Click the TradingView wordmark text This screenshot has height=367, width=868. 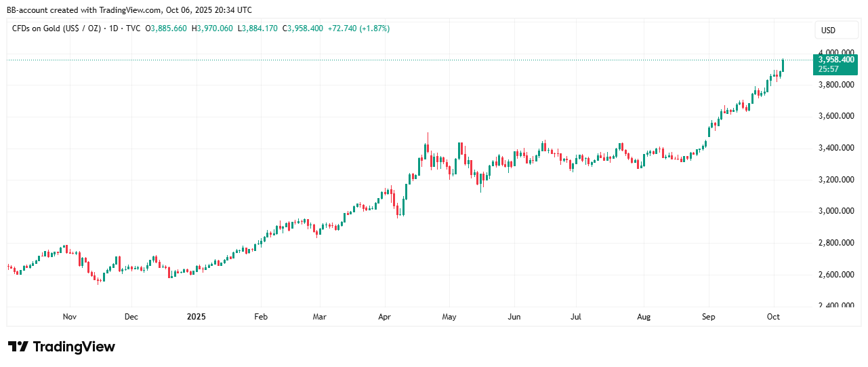coord(74,347)
